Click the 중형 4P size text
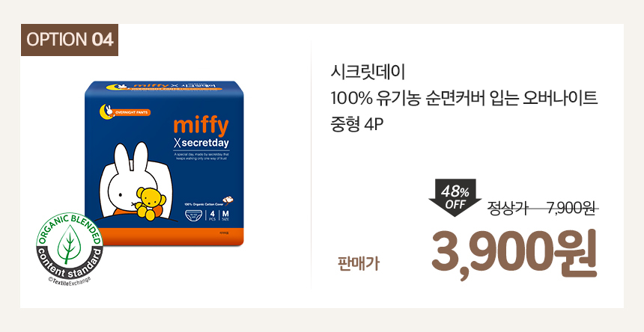This screenshot has height=332, width=644. click(356, 125)
